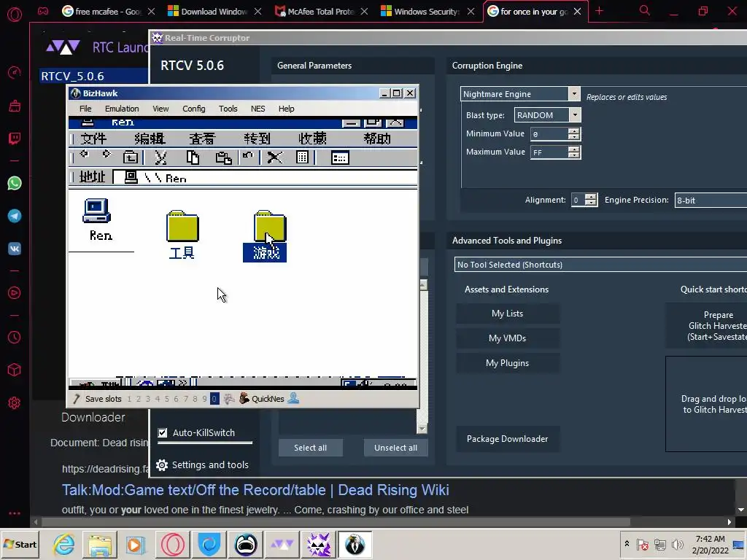Select save slot 0 in BizHawk
This screenshot has width=747, height=560.
pyautogui.click(x=214, y=399)
